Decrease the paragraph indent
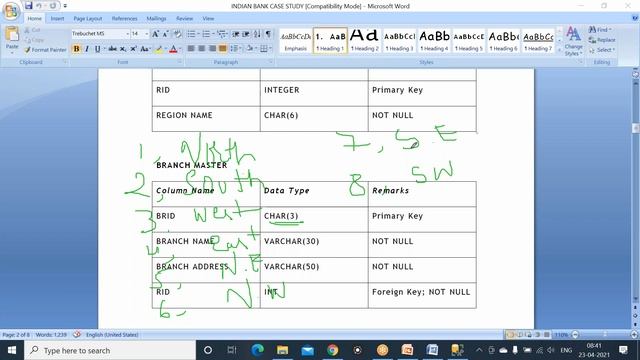The height and width of the screenshot is (360, 640). (x=236, y=34)
